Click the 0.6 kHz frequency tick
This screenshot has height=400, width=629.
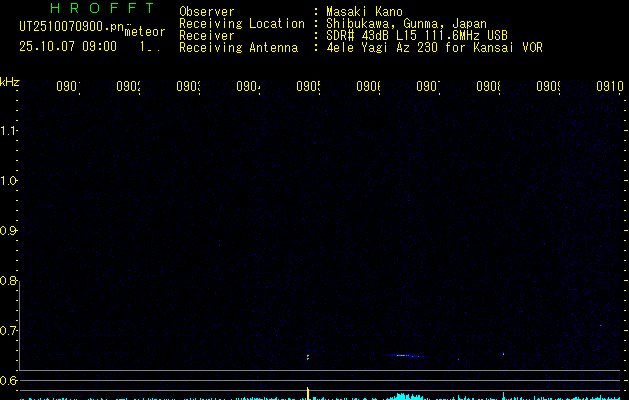(x=9, y=381)
